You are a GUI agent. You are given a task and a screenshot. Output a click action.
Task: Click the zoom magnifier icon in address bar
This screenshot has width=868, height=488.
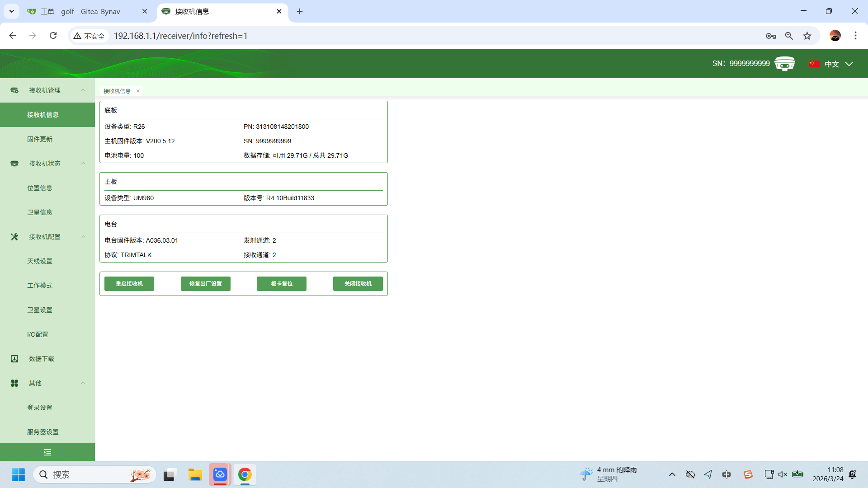coord(789,36)
